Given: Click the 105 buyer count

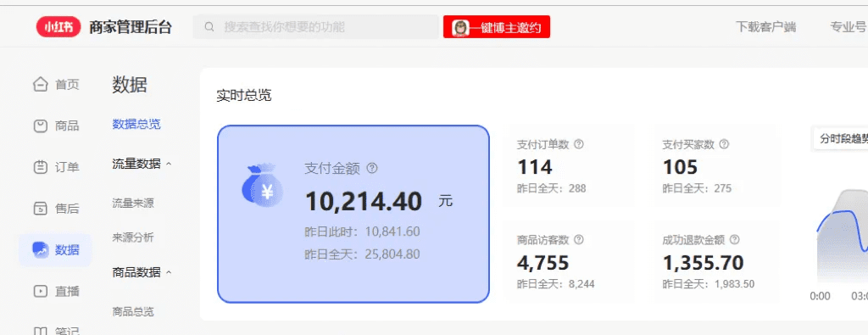Looking at the screenshot, I should [681, 167].
